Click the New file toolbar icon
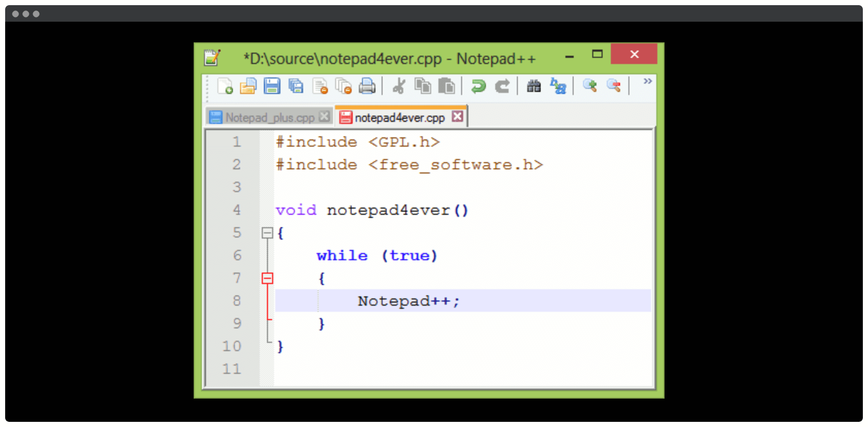The image size is (868, 427). (225, 86)
